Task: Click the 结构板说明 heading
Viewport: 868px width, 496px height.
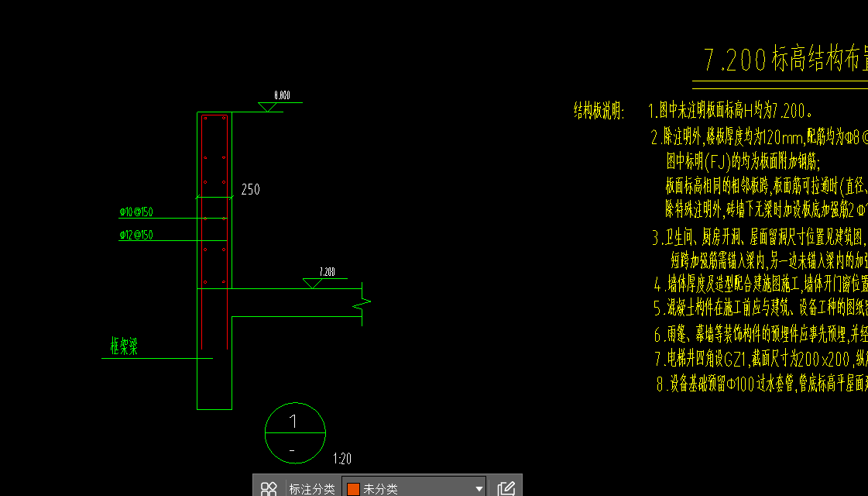Action: tap(599, 111)
